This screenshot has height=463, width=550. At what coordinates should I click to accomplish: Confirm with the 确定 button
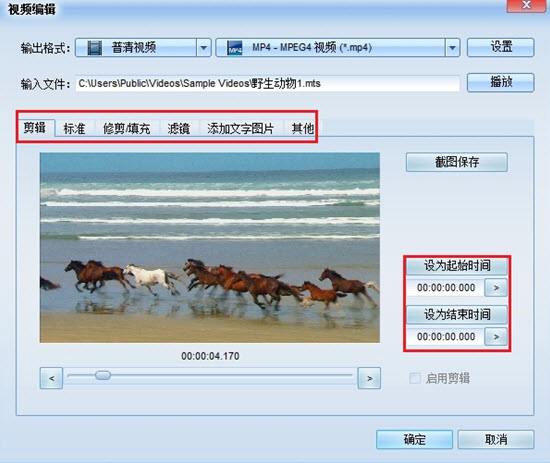pos(414,439)
